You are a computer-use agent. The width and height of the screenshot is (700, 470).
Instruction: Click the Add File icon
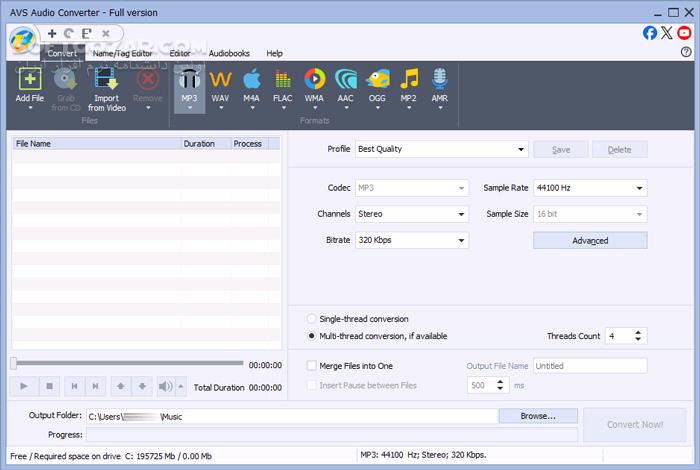29,80
